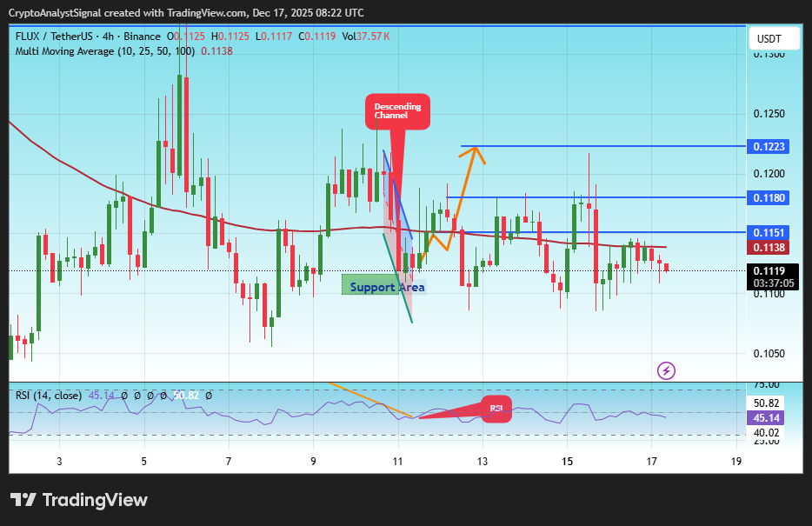Click the current price 0.1119 countdown label
812x526 pixels.
[x=769, y=276]
